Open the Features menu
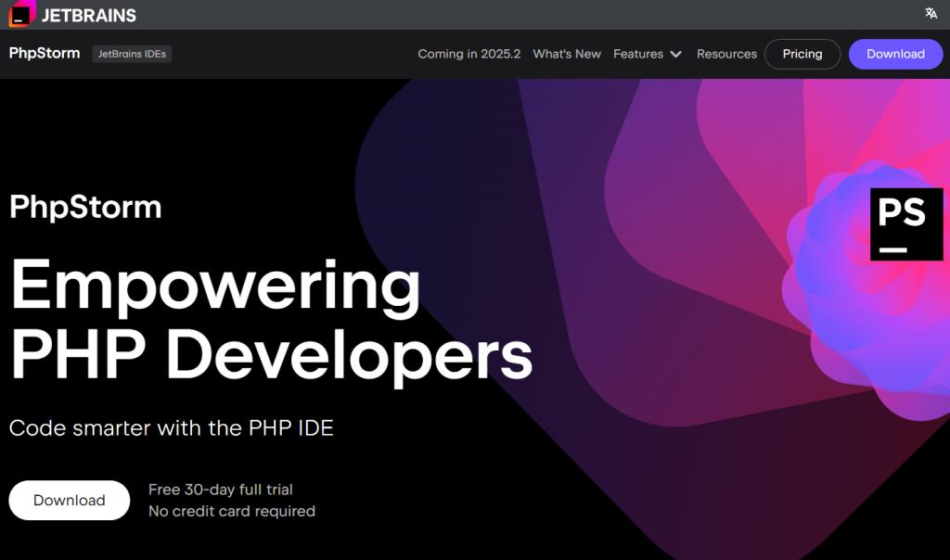The height and width of the screenshot is (560, 950). pos(638,54)
